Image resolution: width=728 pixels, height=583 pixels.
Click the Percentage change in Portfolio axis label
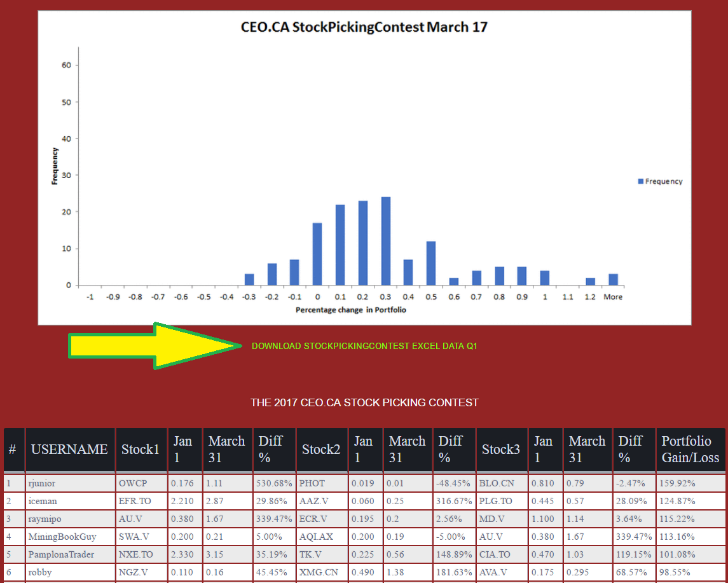point(350,310)
